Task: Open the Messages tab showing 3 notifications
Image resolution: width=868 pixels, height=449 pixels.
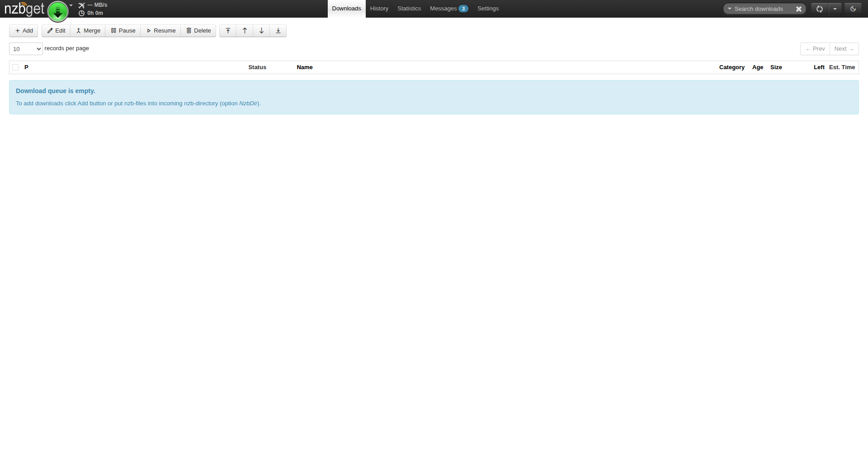Action: pyautogui.click(x=448, y=9)
